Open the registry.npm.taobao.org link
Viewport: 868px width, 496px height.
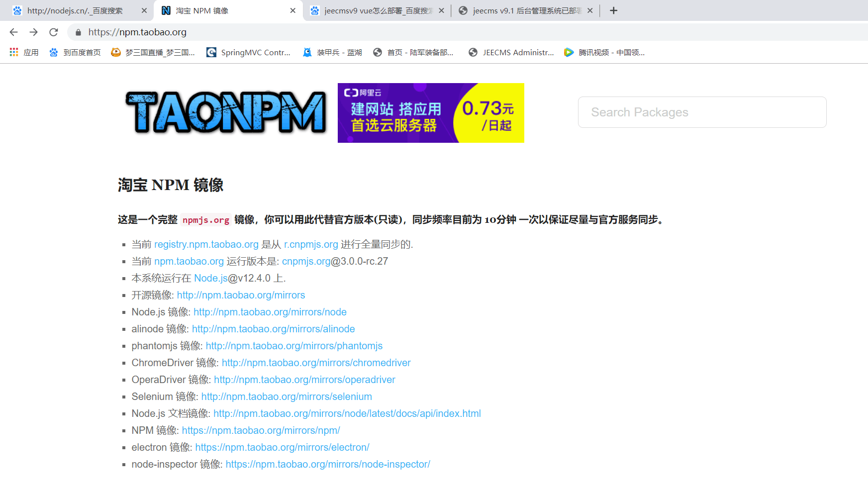pos(206,244)
